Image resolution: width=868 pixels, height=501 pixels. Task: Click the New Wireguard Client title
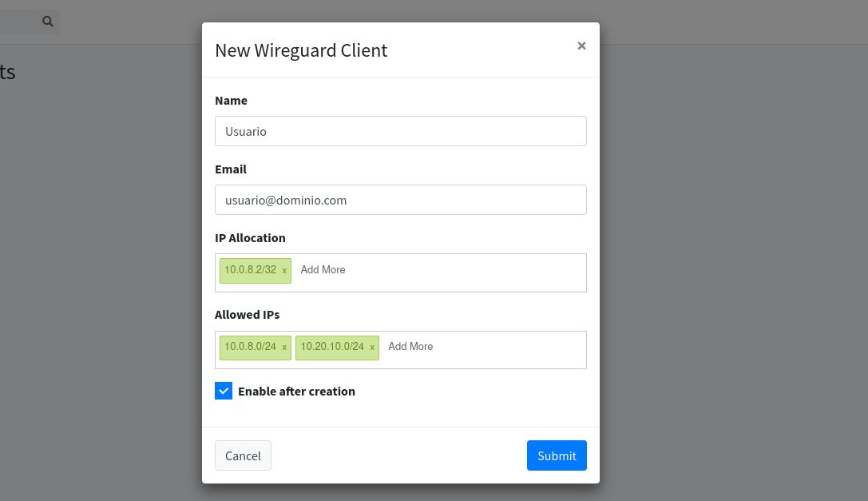[301, 50]
